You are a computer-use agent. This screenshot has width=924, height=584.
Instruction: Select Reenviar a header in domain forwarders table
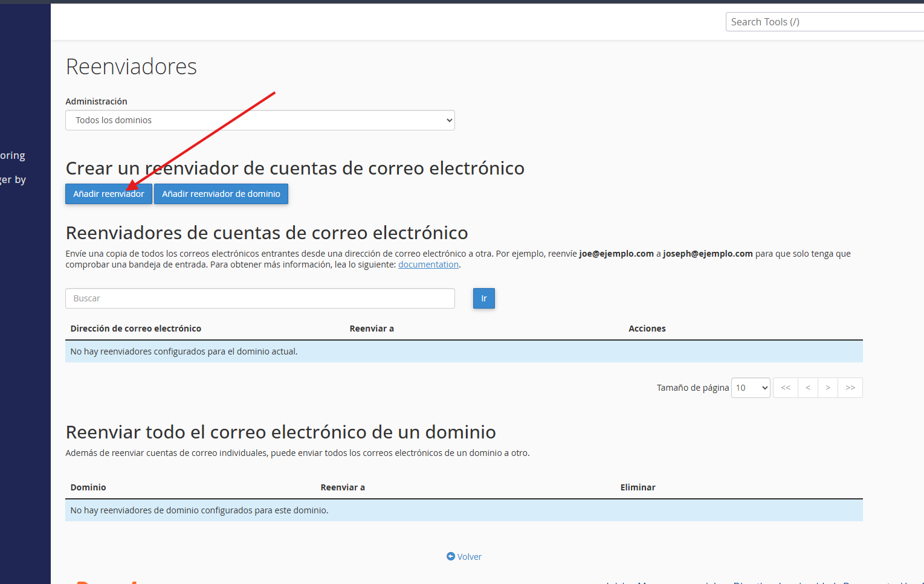point(343,487)
